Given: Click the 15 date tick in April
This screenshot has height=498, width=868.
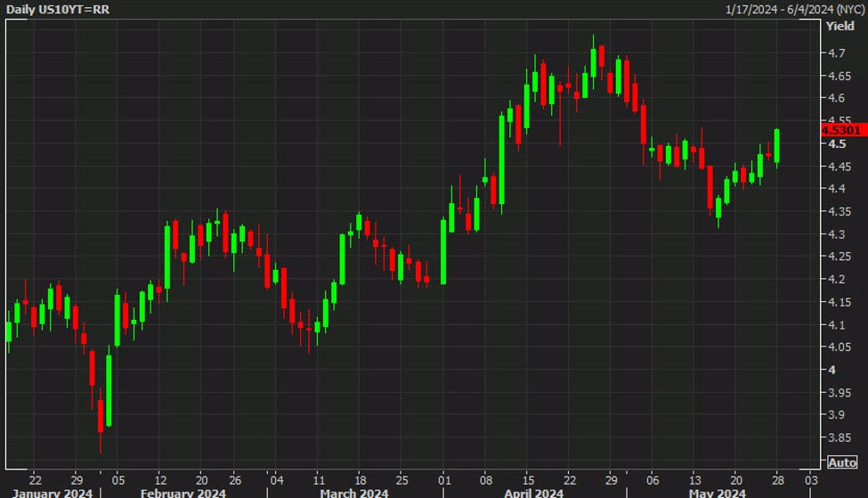Looking at the screenshot, I should tap(528, 480).
